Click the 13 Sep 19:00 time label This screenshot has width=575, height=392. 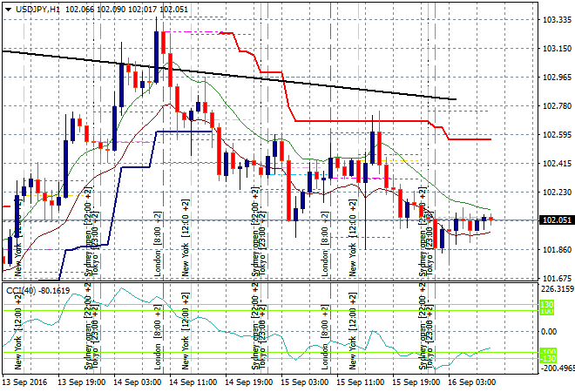(81, 382)
